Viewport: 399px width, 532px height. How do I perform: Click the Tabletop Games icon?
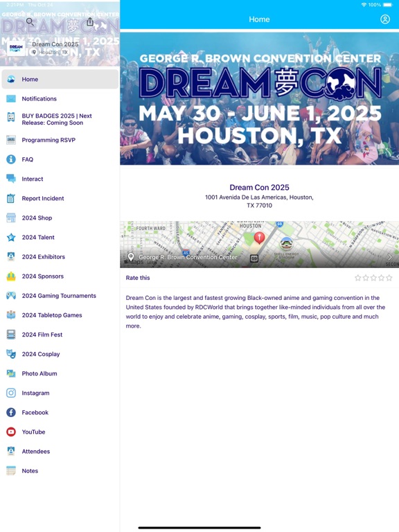(x=11, y=315)
